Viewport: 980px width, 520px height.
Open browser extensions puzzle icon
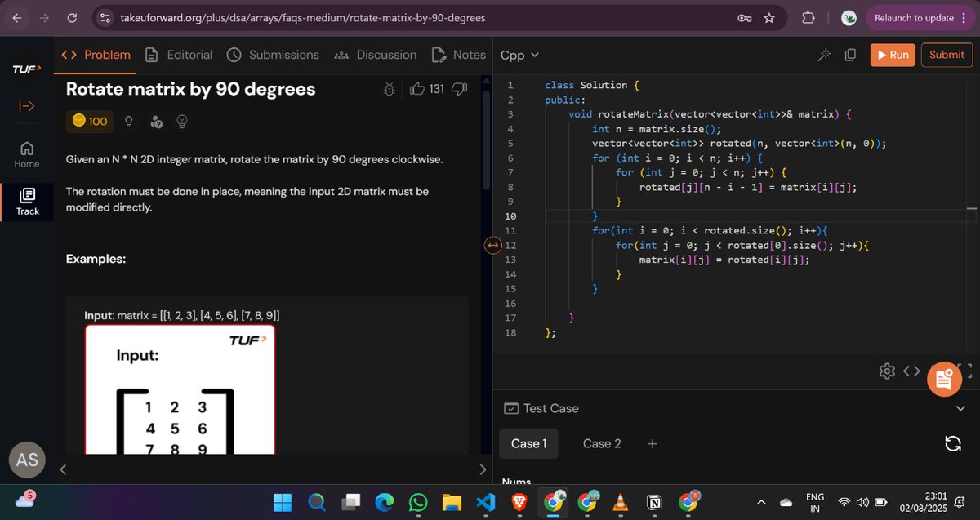pos(807,18)
